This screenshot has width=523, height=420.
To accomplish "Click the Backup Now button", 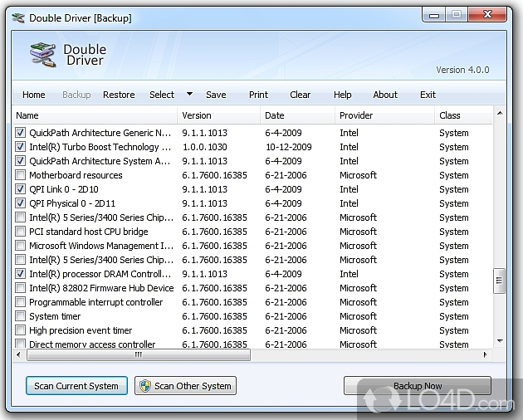I will click(x=417, y=386).
